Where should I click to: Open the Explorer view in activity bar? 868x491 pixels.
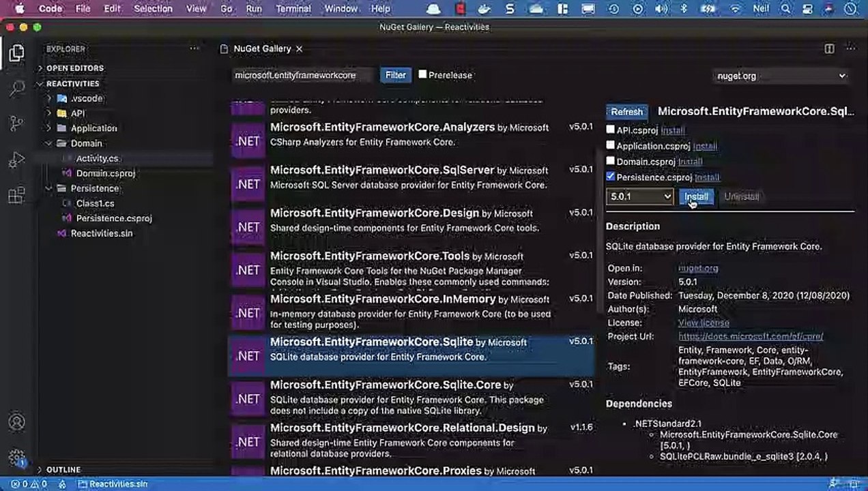tap(16, 53)
